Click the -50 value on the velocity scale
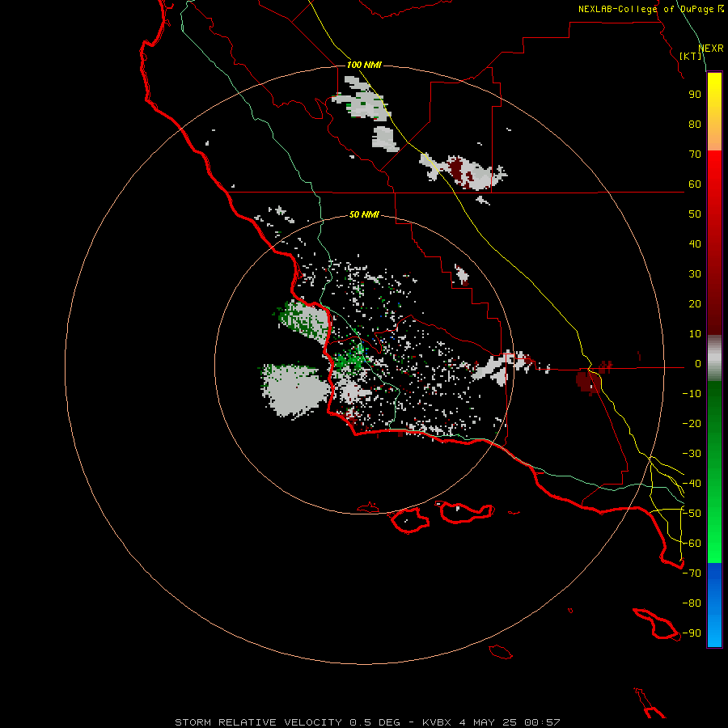 692,514
